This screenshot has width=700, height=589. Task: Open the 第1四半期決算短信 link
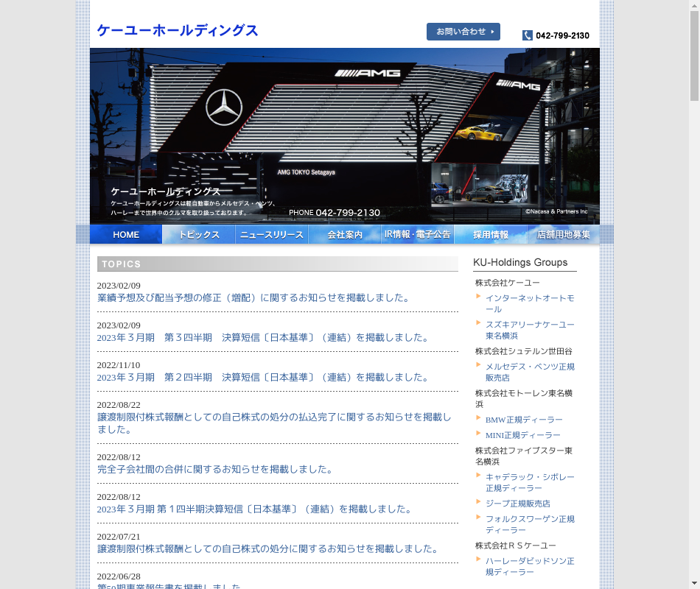pyautogui.click(x=255, y=509)
